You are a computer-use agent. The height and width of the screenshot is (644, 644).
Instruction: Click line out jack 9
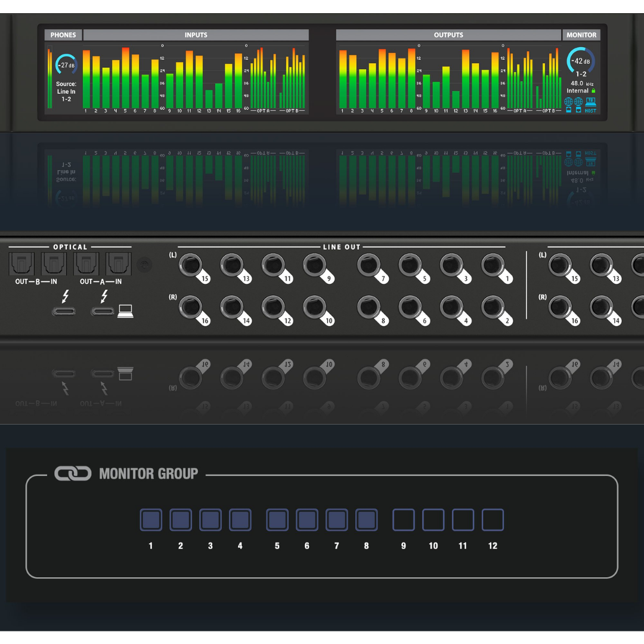pos(315,265)
